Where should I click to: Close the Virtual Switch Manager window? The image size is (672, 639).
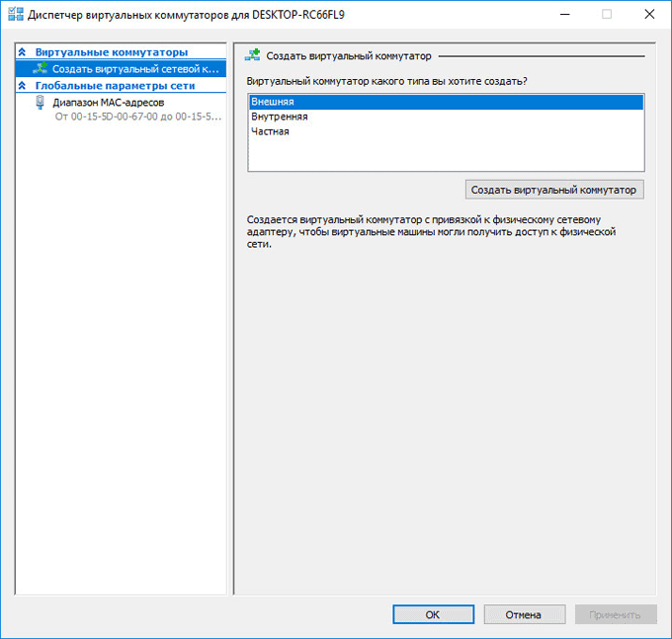pos(649,15)
